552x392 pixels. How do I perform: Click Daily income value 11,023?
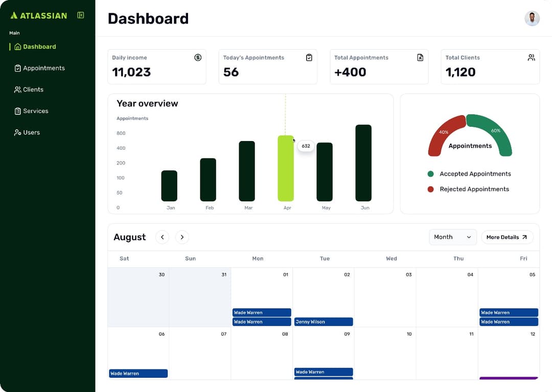pyautogui.click(x=131, y=72)
